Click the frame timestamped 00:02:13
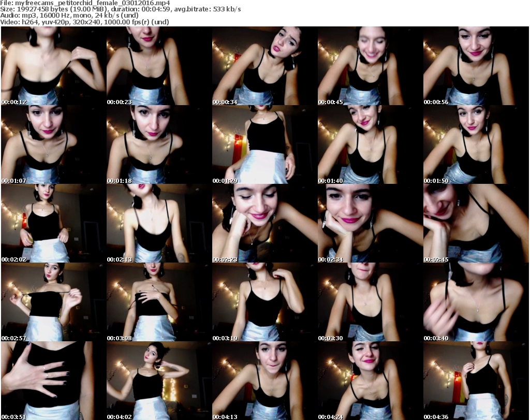Image resolution: width=530 pixels, height=420 pixels. [159, 224]
